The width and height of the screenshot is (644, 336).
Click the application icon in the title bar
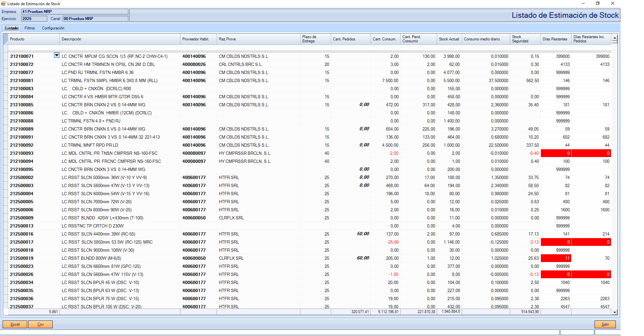click(3, 4)
